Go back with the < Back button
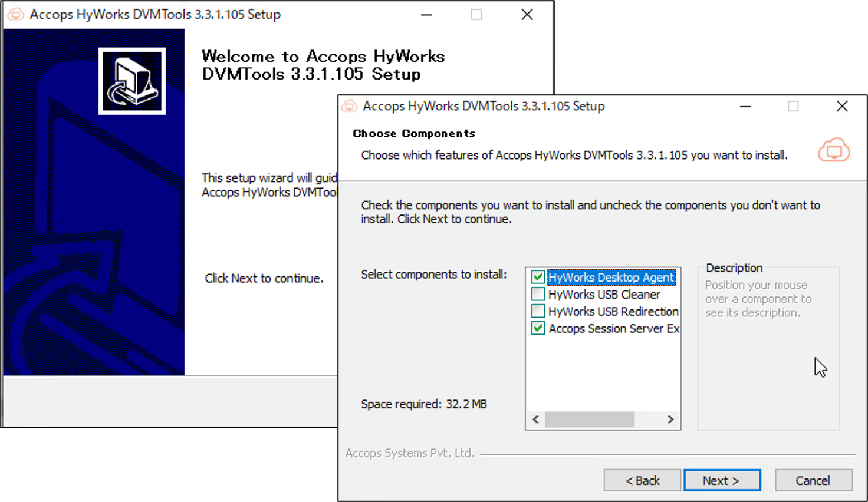 [x=642, y=480]
